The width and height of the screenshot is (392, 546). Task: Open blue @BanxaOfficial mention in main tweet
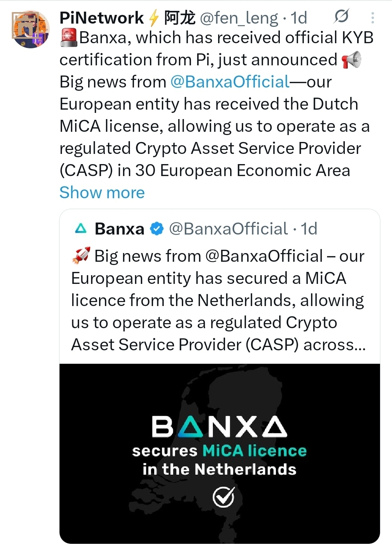(x=230, y=82)
